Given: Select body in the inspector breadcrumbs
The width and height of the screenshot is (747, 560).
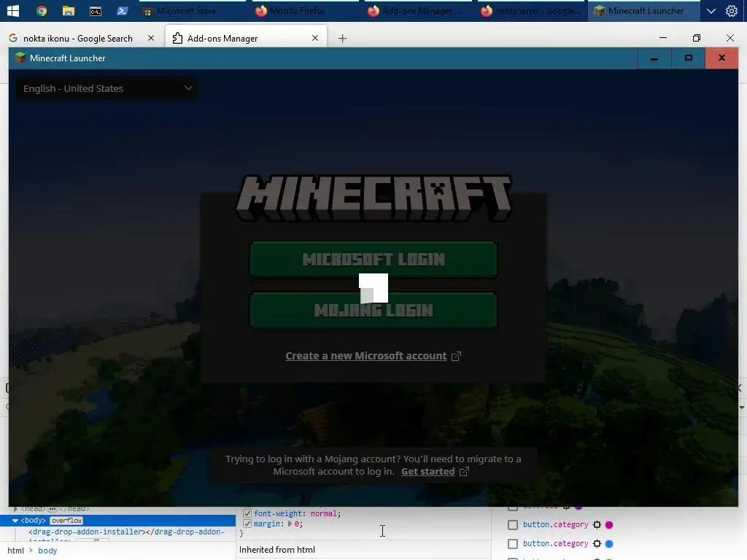Looking at the screenshot, I should pyautogui.click(x=47, y=551).
